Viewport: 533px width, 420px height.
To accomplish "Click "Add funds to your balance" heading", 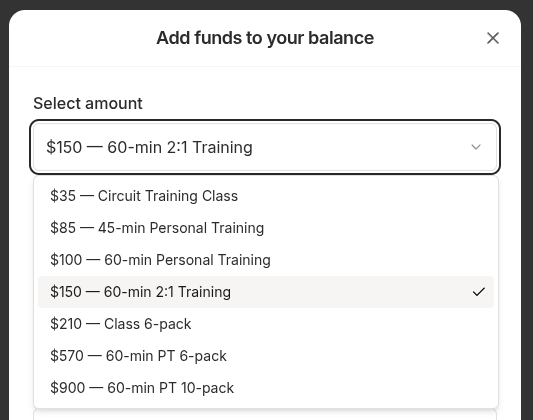I will tap(265, 38).
